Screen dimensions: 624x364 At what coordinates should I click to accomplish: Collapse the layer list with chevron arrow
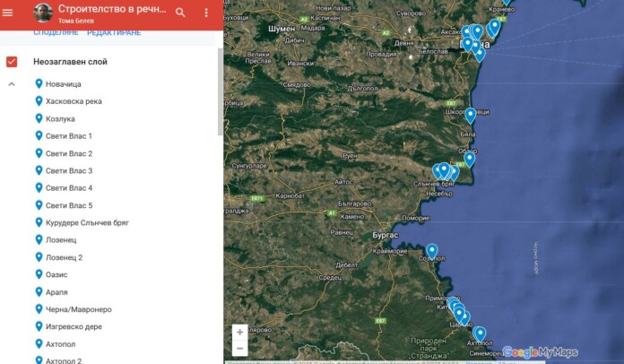coord(12,84)
